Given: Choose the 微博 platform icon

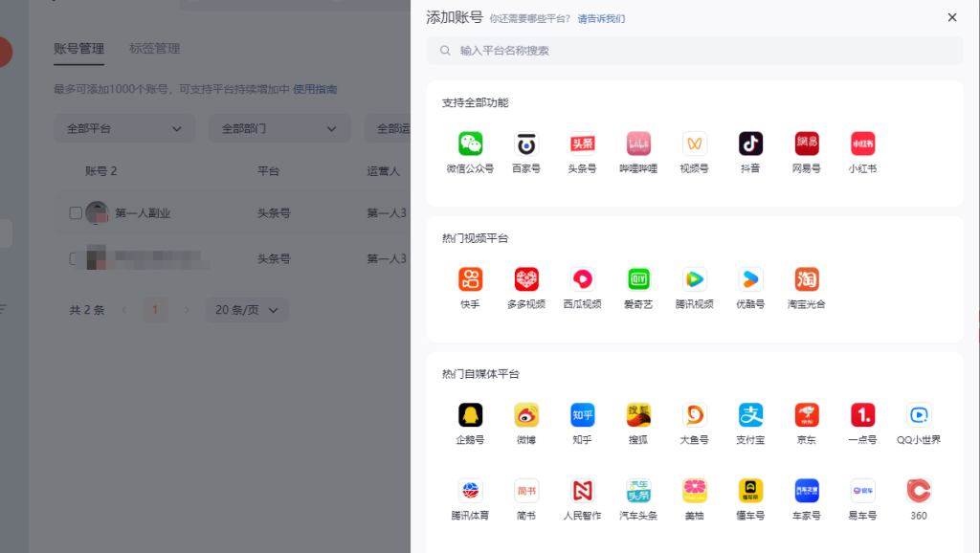Looking at the screenshot, I should 526,415.
